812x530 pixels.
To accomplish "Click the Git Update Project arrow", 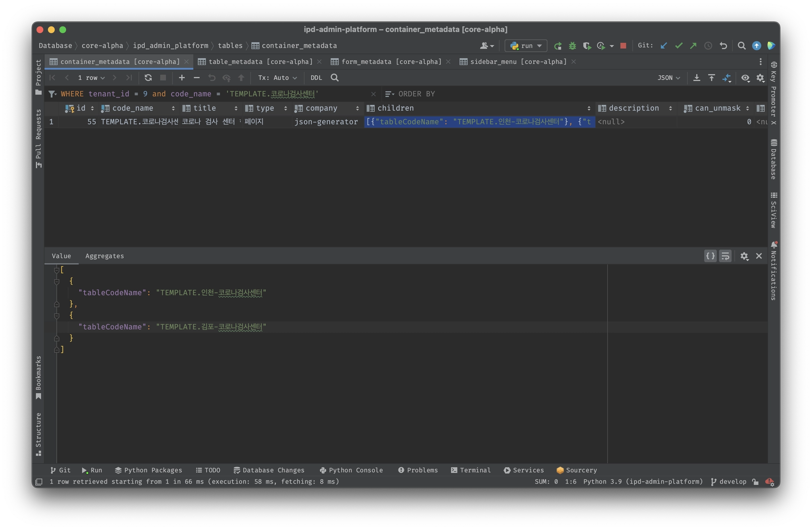I will (x=664, y=46).
